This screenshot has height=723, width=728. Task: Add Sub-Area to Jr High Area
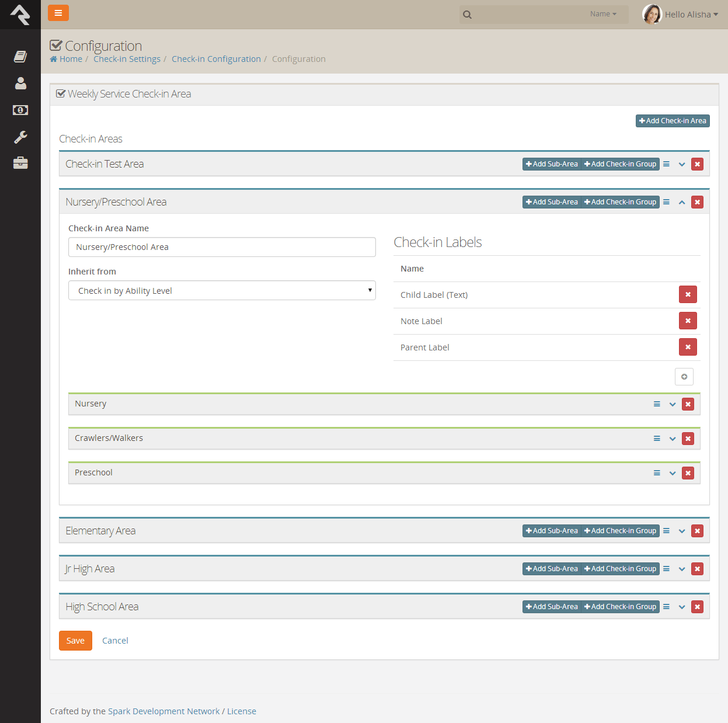click(552, 569)
